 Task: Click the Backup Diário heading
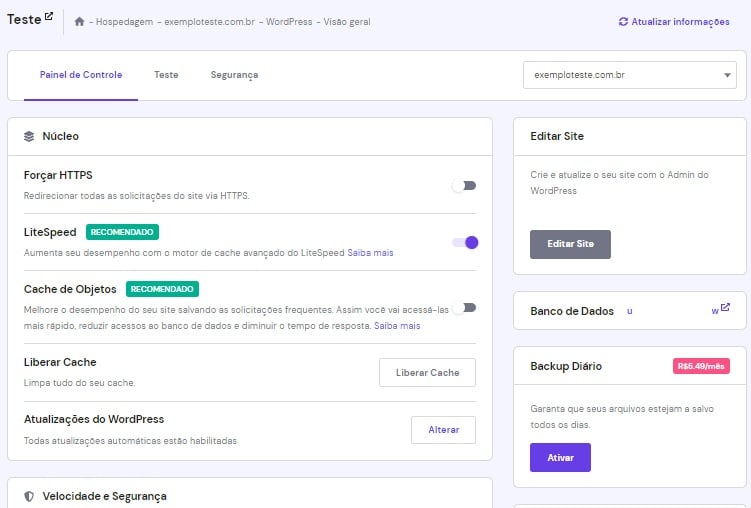pyautogui.click(x=566, y=366)
